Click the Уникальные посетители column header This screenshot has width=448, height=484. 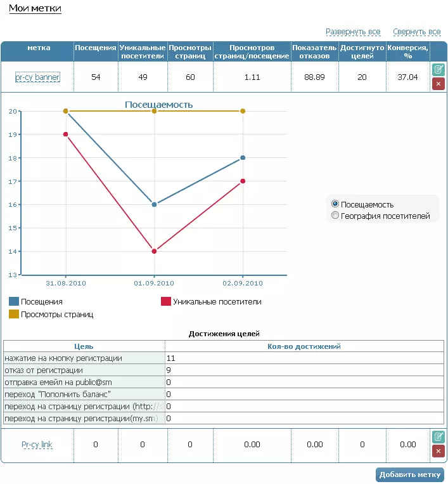coord(143,52)
